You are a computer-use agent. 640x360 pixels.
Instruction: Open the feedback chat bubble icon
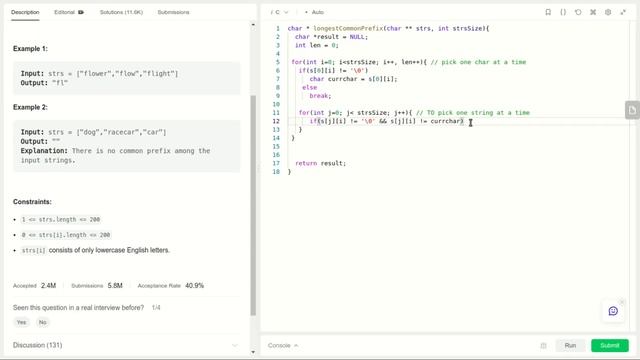point(613,311)
